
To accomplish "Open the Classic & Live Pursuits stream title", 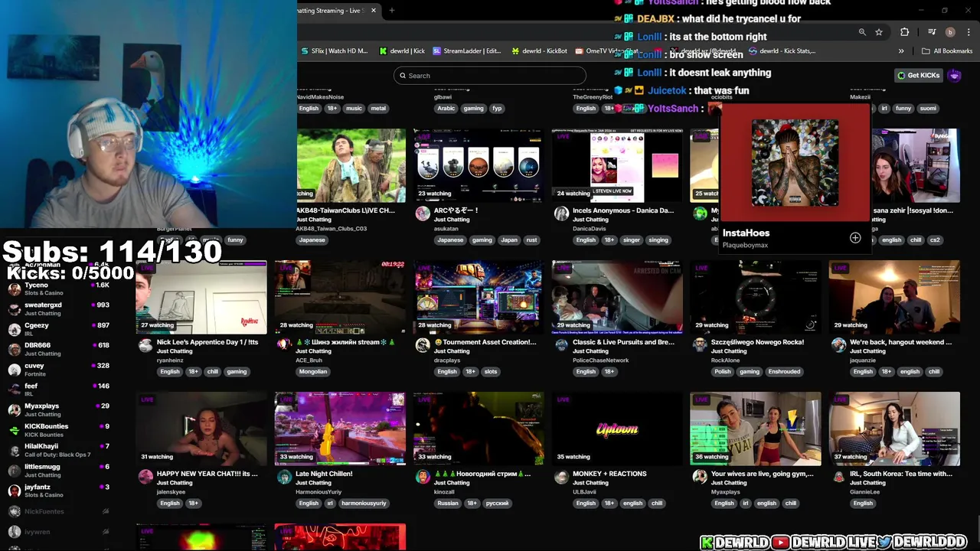I will 623,342.
